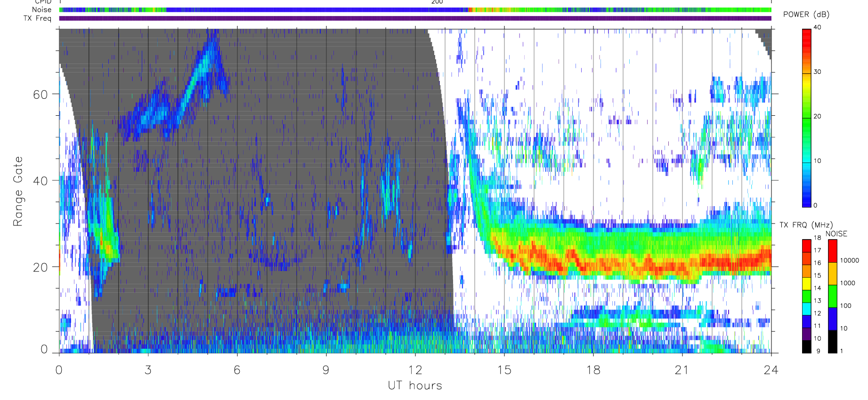Click green segment of NOISE scale
This screenshot has width=868, height=400.
pyautogui.click(x=833, y=296)
